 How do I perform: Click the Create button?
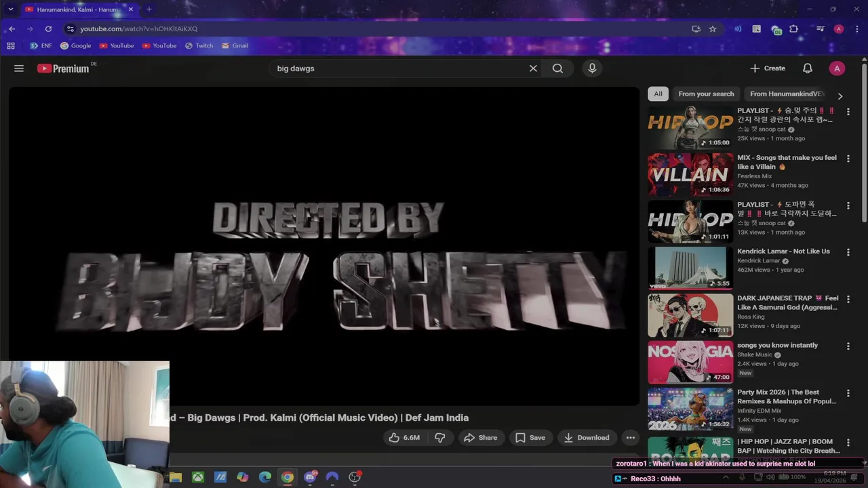point(768,68)
